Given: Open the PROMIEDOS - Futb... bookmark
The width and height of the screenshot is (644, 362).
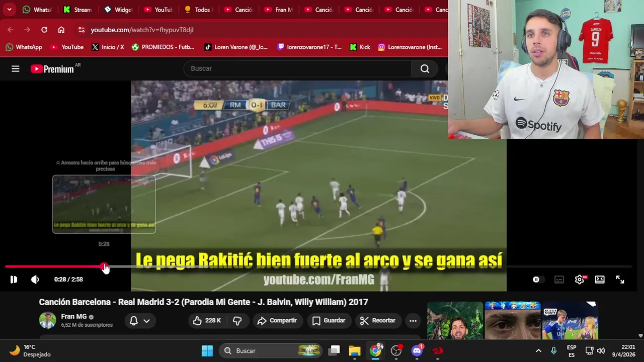Looking at the screenshot, I should tap(163, 47).
